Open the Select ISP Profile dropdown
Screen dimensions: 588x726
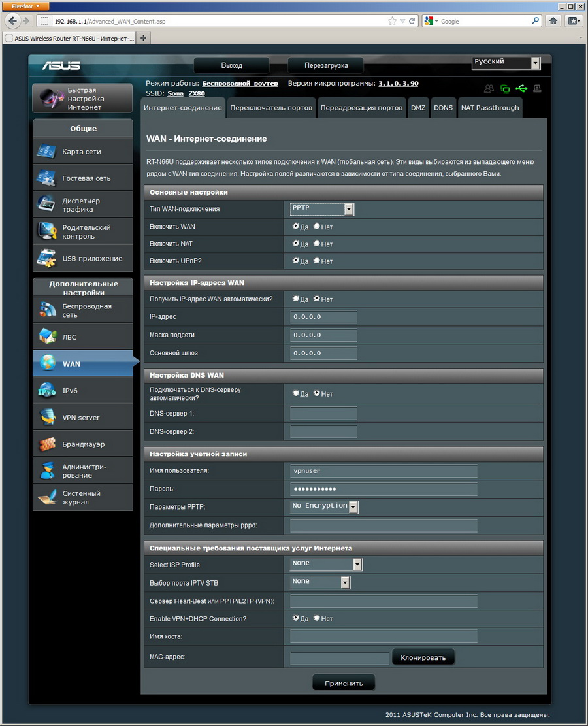click(x=357, y=564)
